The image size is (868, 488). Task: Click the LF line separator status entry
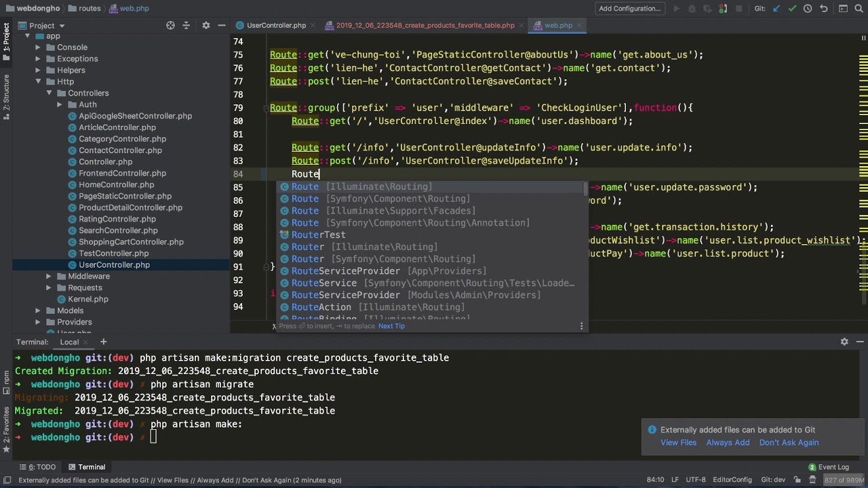click(x=675, y=480)
